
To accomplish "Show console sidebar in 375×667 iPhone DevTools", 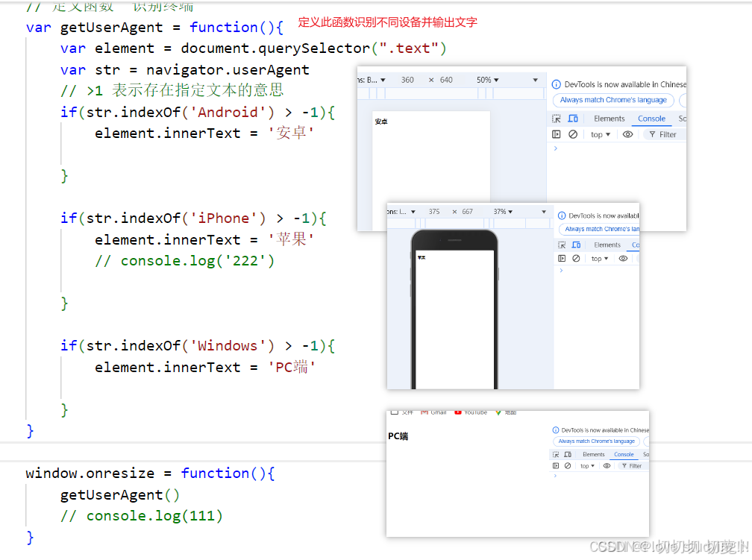I will (562, 259).
